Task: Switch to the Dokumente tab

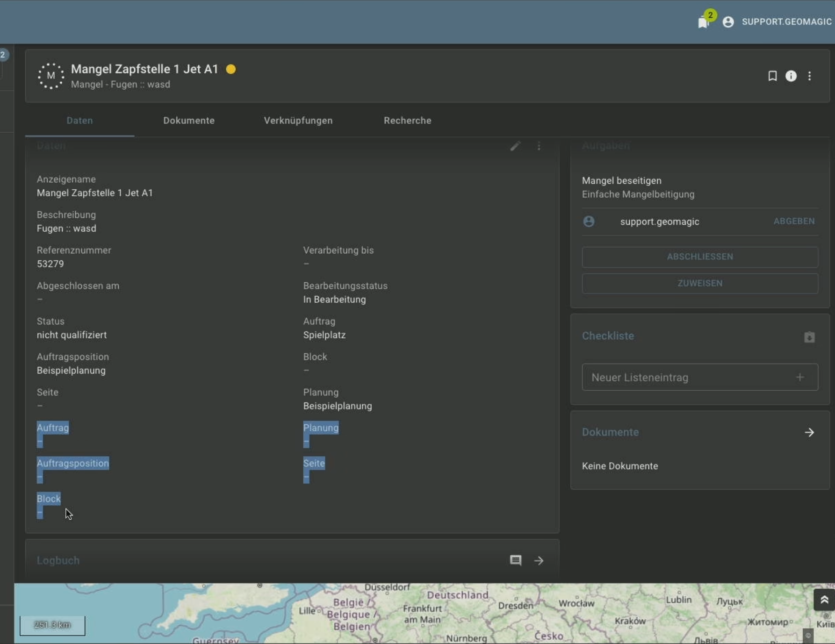Action: tap(189, 121)
